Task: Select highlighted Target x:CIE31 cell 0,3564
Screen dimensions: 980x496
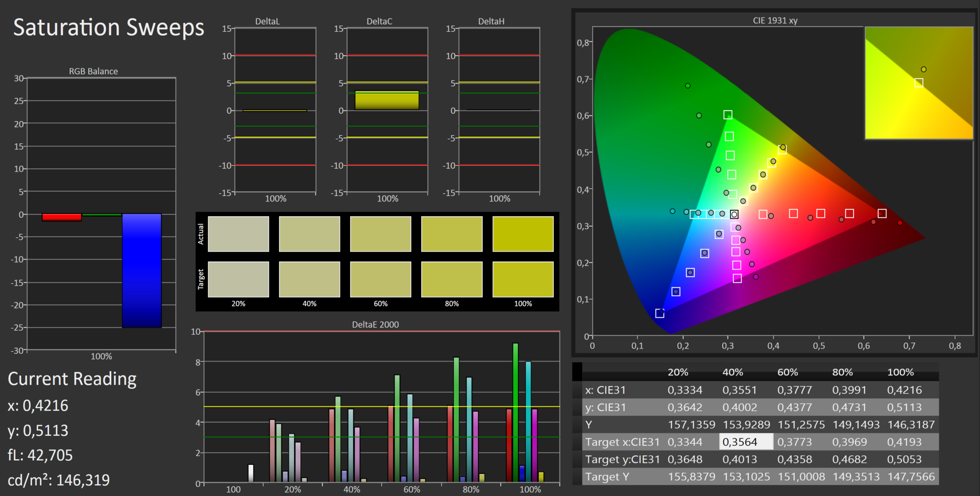Action: (746, 442)
